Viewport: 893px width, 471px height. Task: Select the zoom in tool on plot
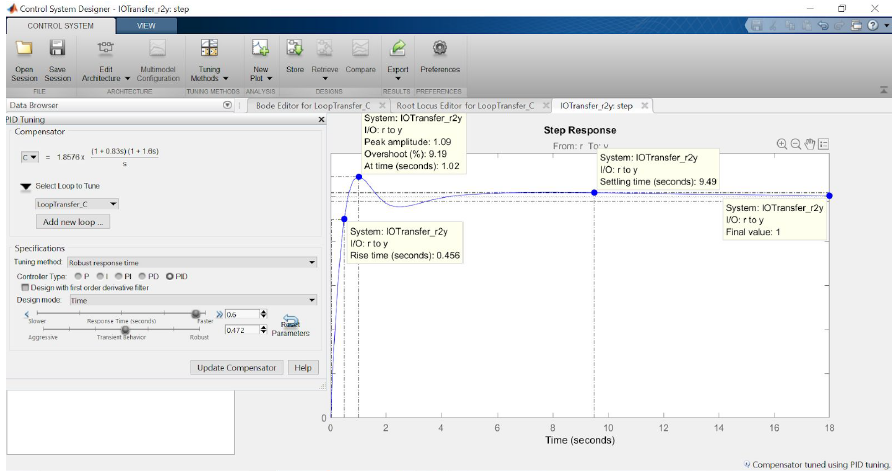(x=782, y=144)
